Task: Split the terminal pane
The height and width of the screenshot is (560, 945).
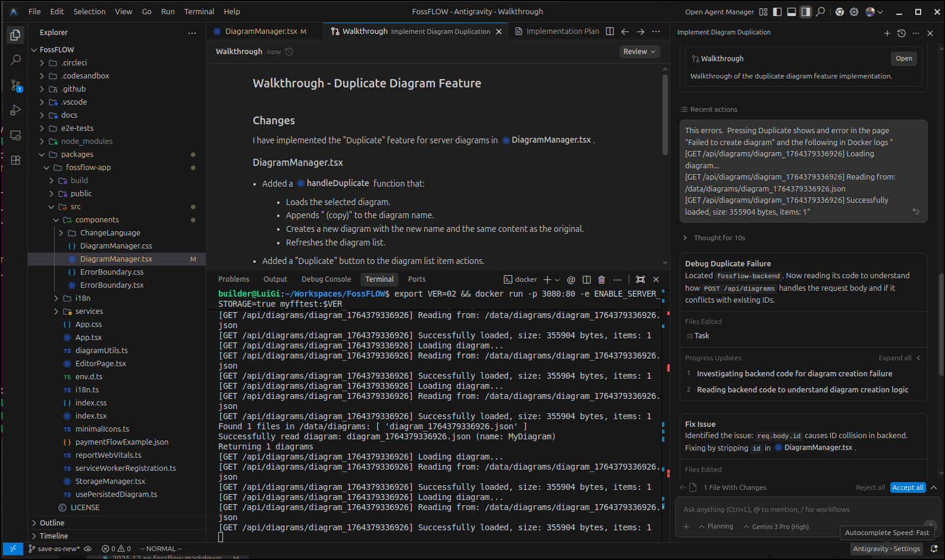Action: coord(586,279)
